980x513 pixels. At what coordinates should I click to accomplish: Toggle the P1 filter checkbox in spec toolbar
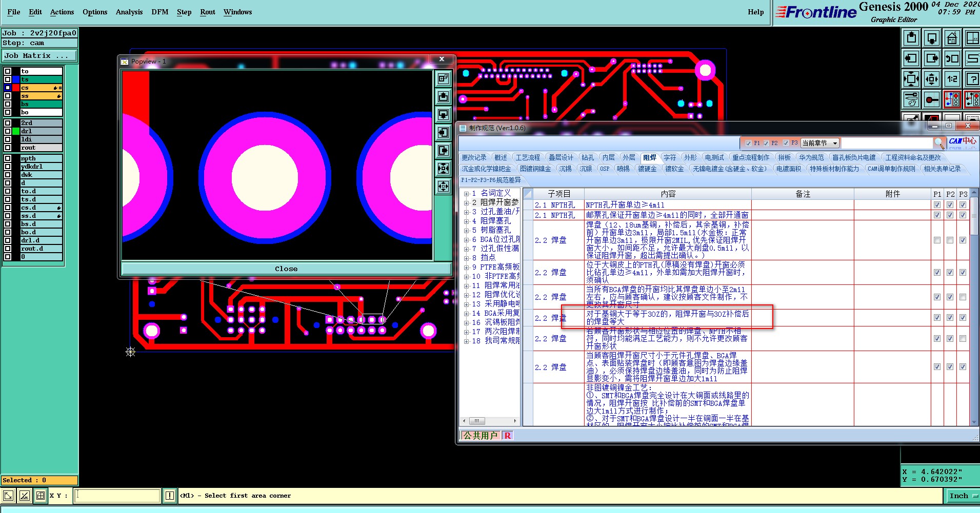pyautogui.click(x=748, y=143)
